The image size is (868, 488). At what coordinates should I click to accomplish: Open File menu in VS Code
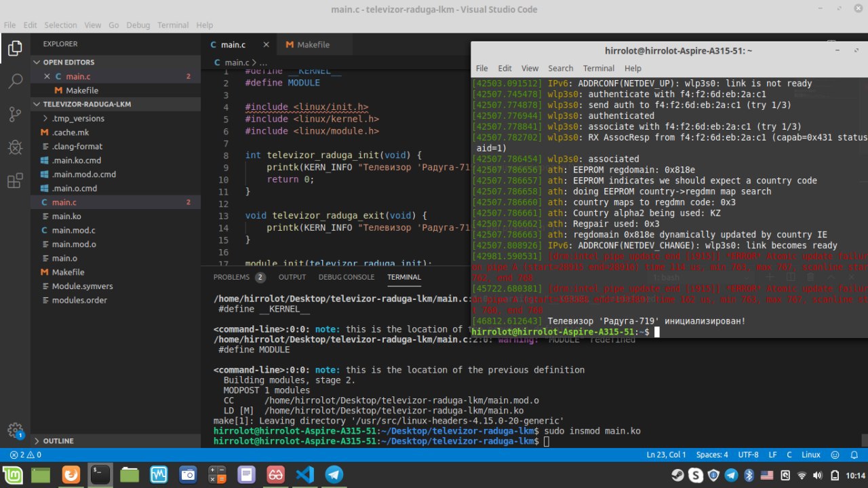point(10,25)
